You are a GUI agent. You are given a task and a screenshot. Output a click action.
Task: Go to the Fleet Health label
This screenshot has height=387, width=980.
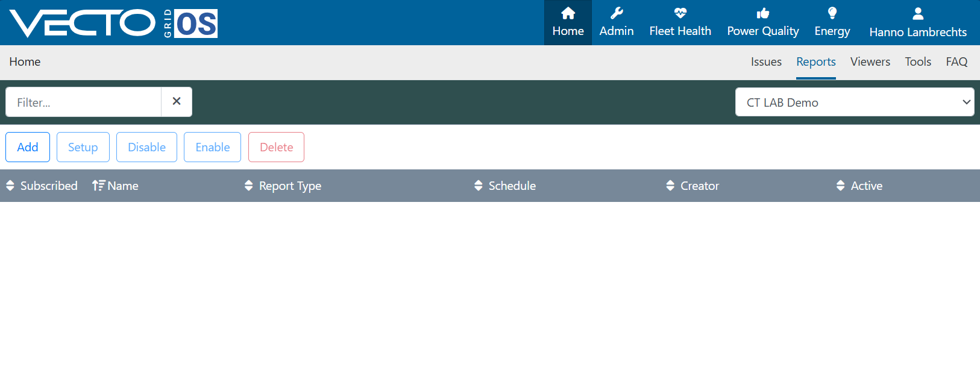(680, 31)
